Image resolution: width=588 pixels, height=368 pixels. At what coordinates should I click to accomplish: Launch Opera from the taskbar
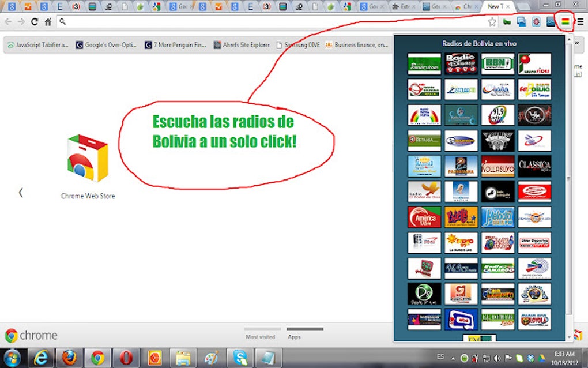(x=126, y=358)
